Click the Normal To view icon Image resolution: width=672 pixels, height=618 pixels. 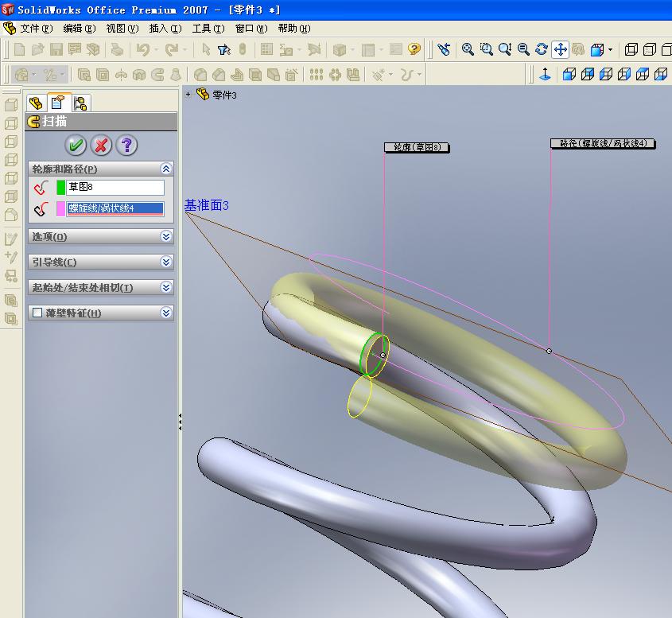point(545,75)
